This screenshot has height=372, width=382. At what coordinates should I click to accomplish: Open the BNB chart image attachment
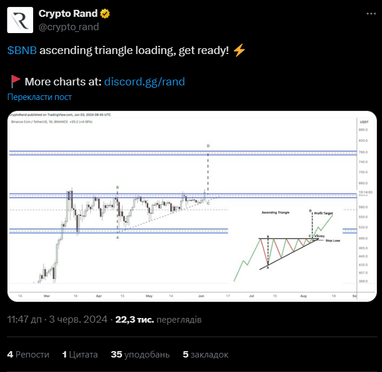point(192,206)
